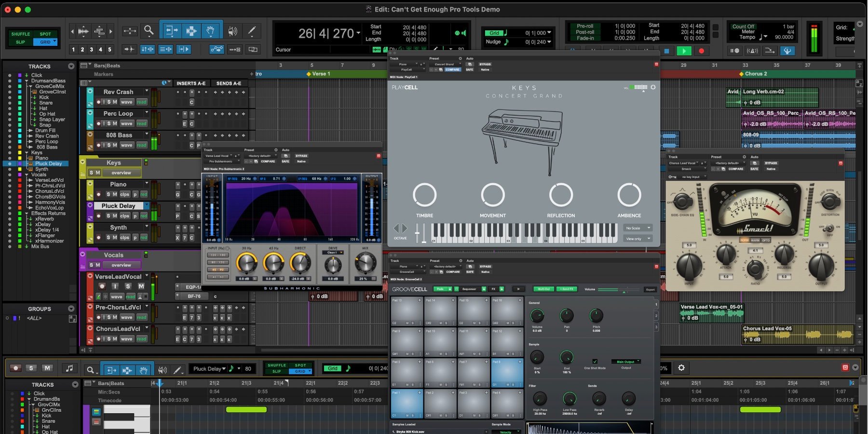Click the green Play transport button

[x=684, y=51]
